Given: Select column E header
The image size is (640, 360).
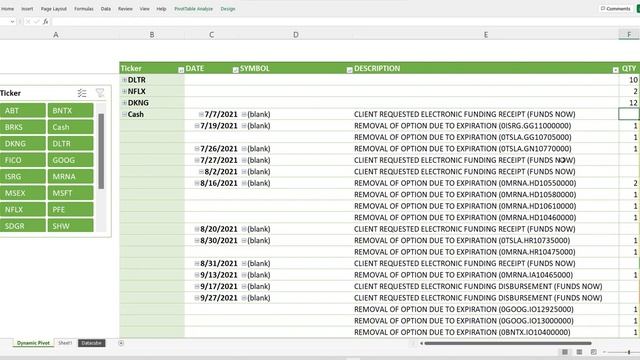Looking at the screenshot, I should [x=486, y=35].
